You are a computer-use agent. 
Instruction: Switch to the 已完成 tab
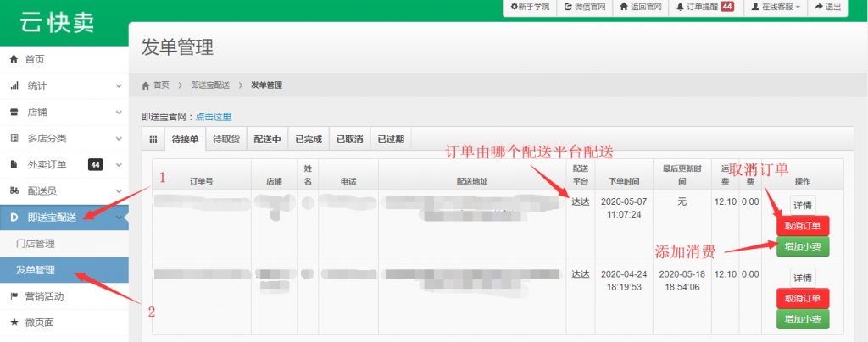click(309, 140)
